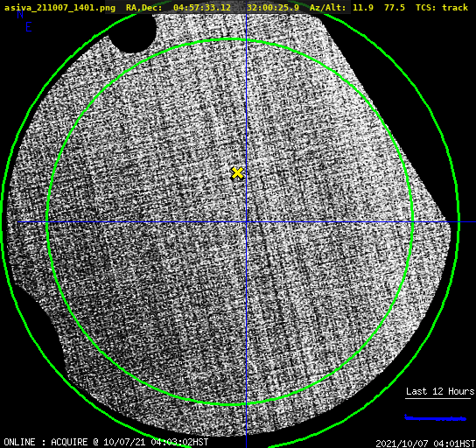Click the inner green circle at its top

click(230, 39)
